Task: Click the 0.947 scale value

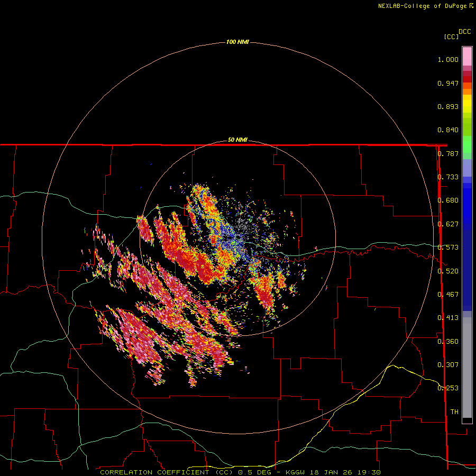Action: [448, 83]
